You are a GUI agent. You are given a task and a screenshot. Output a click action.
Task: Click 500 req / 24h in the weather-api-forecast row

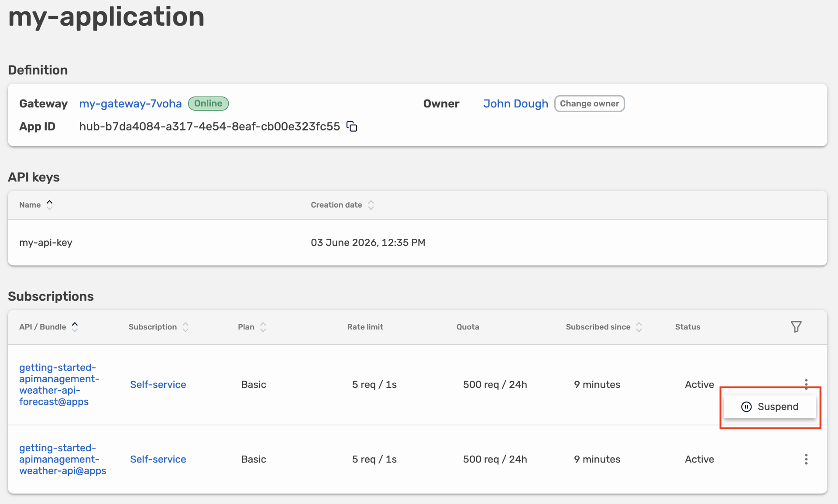point(495,384)
